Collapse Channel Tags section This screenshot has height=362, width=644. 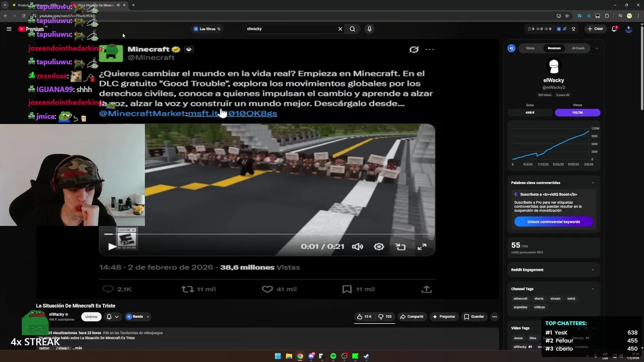coord(593,289)
